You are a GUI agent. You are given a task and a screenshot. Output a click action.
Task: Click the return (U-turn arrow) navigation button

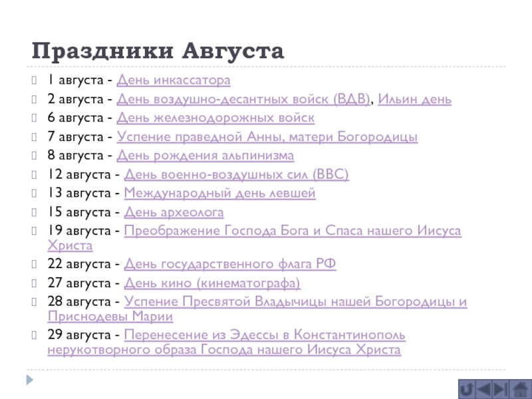click(466, 388)
